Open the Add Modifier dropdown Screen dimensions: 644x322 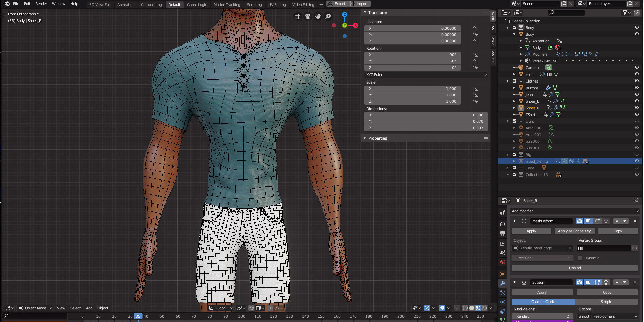point(575,211)
